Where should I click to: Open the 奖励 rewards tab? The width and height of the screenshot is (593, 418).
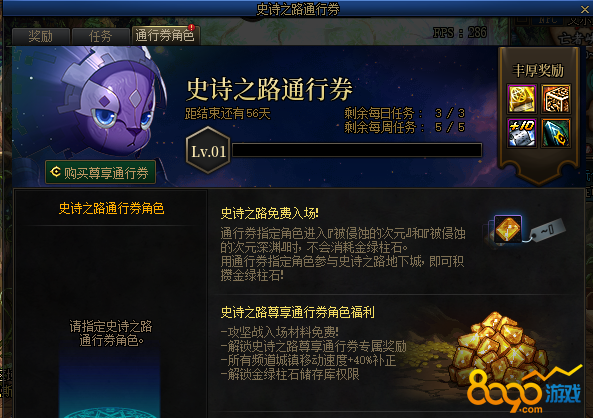click(x=41, y=36)
